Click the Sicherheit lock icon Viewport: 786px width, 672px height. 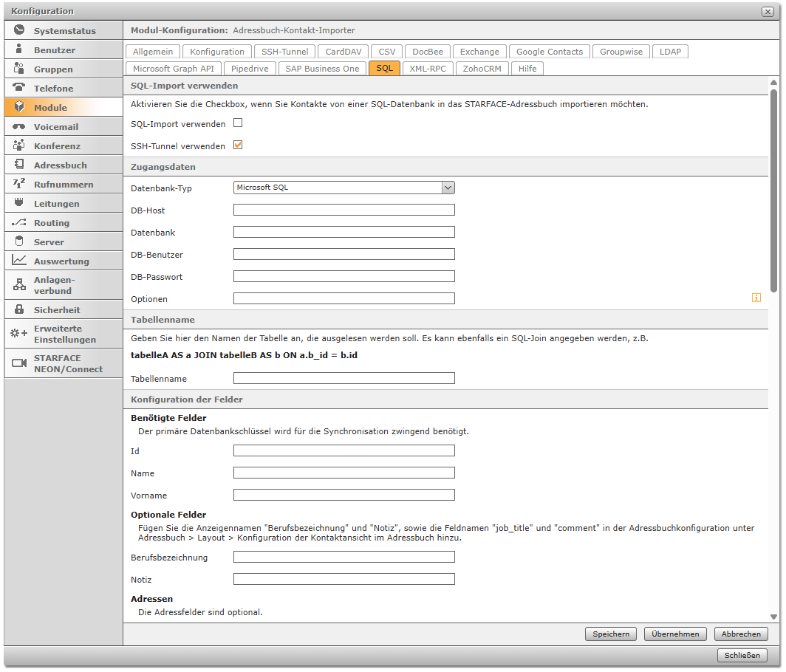(x=19, y=310)
